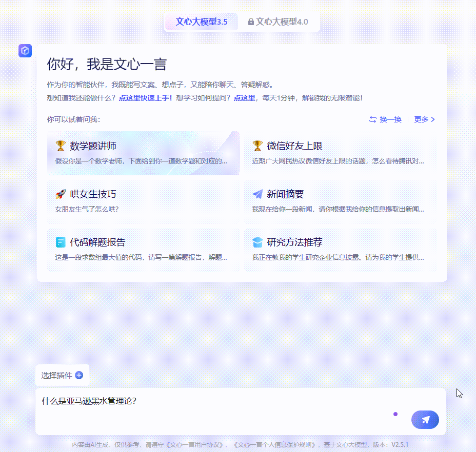The height and width of the screenshot is (452, 476).
Task: Open the 点这里快速上手 link
Action: tap(145, 98)
